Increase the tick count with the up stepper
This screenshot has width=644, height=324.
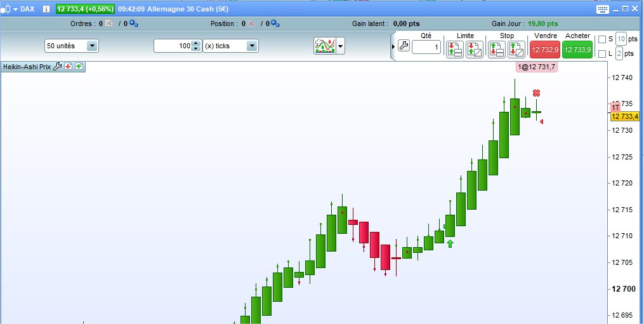coord(196,43)
